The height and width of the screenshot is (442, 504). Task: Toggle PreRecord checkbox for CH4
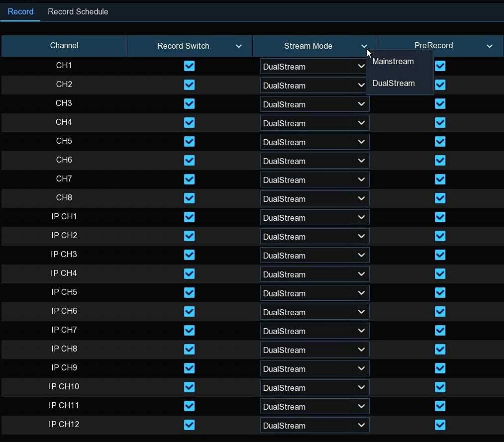tap(440, 122)
